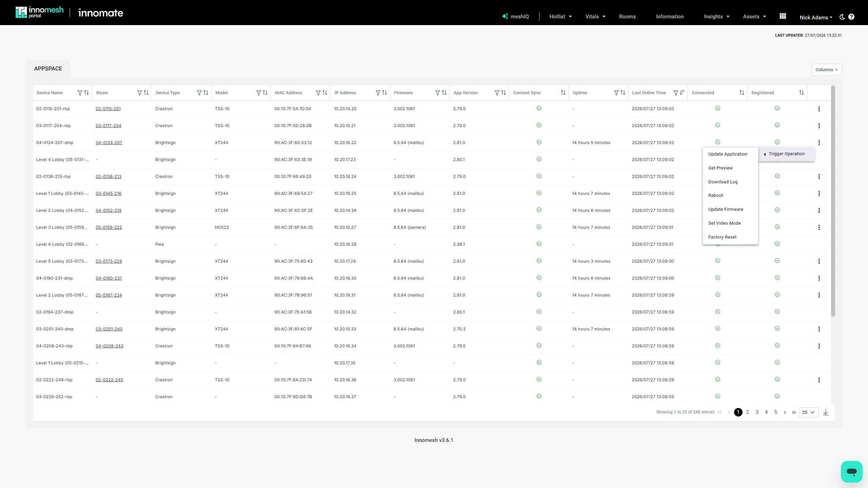868x488 pixels.
Task: Go to page 2 of results
Action: tap(748, 412)
